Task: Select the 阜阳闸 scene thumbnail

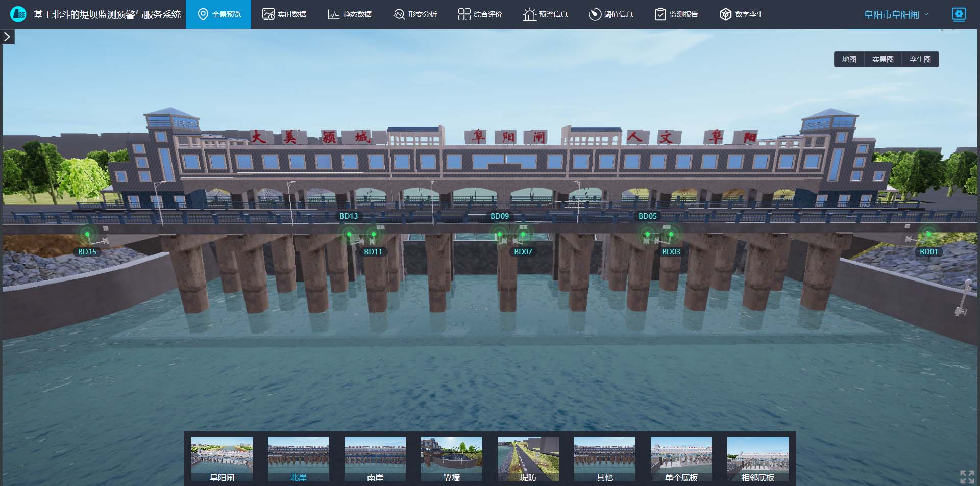Action: coord(222,459)
